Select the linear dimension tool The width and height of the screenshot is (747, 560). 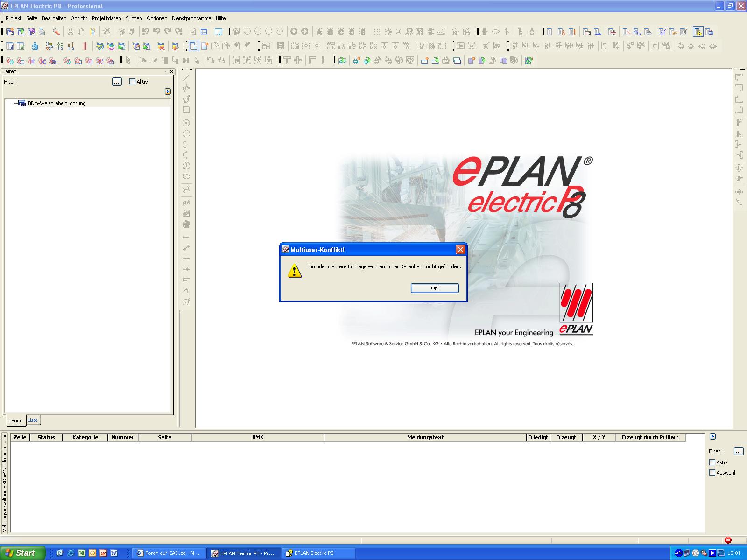click(x=186, y=237)
